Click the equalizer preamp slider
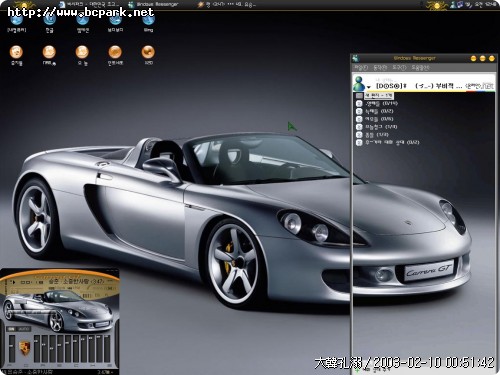The width and height of the screenshot is (500, 375). (12, 349)
